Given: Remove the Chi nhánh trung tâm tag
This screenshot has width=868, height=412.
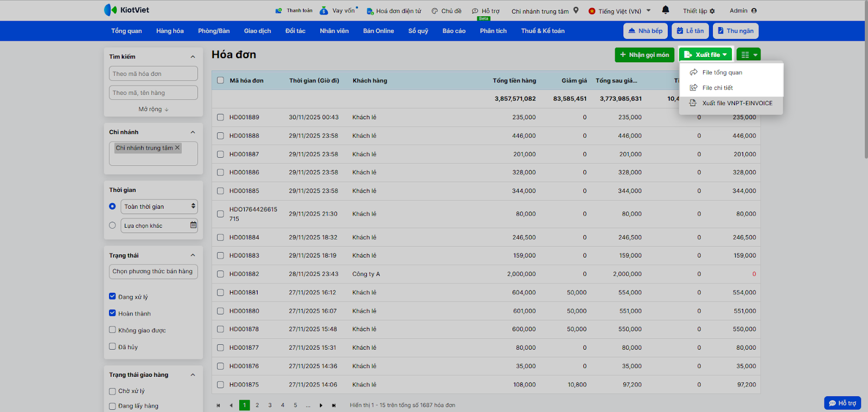Looking at the screenshot, I should pos(177,147).
